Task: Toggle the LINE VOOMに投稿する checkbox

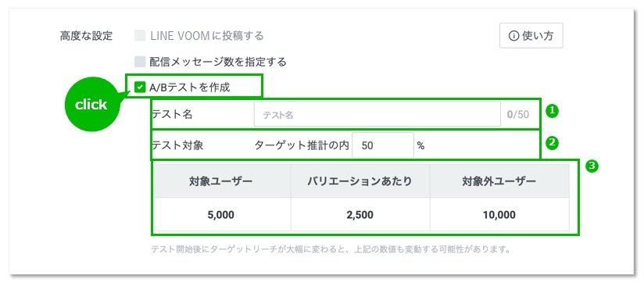Action: click(140, 36)
